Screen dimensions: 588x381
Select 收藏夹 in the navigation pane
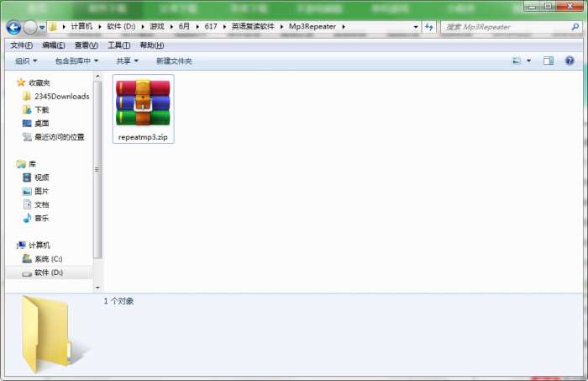coord(39,83)
